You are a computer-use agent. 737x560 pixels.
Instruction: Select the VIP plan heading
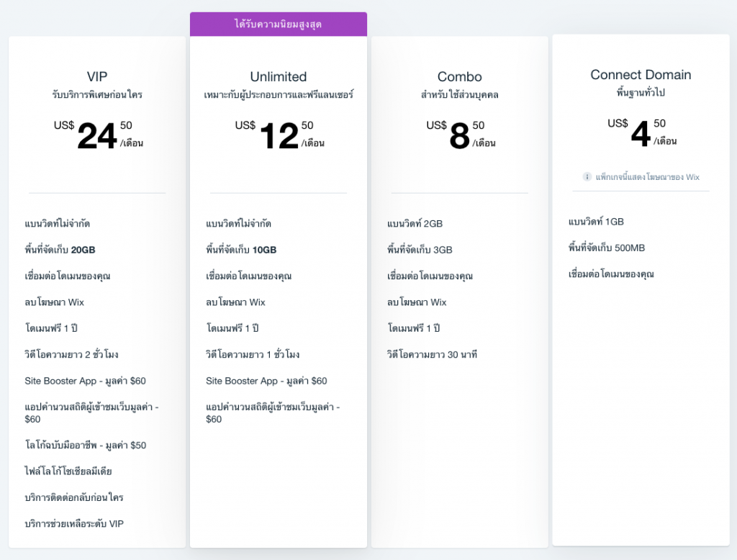97,76
